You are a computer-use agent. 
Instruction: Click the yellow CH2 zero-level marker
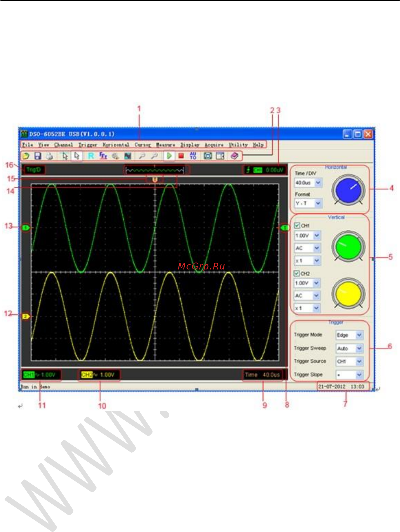[26, 316]
